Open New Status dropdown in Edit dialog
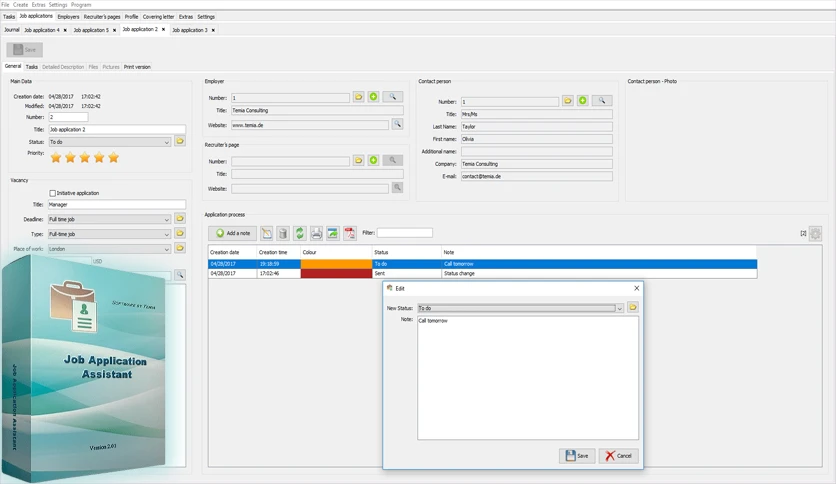 520,309
